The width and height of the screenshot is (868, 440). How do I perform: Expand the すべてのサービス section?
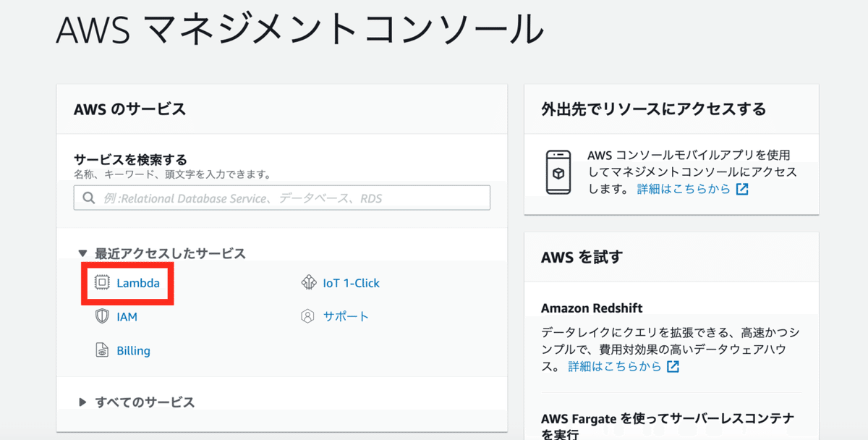click(x=82, y=402)
